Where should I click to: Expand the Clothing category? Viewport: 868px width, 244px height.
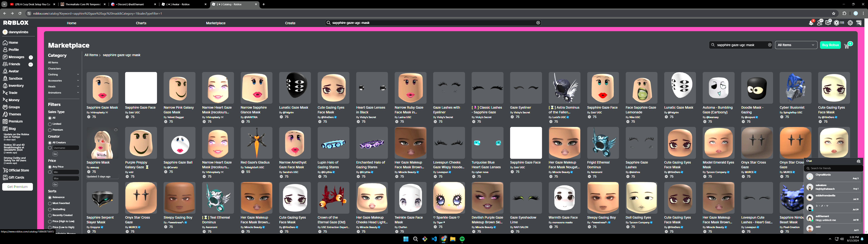tap(78, 75)
